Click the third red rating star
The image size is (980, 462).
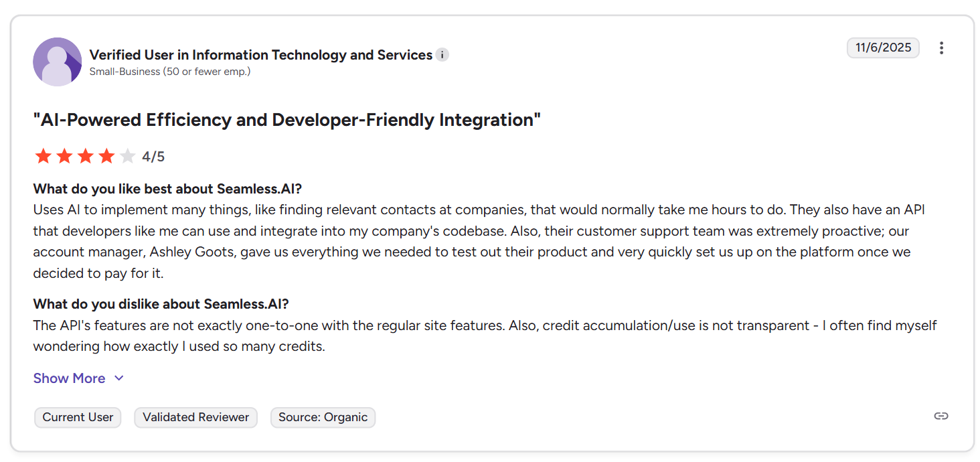[x=85, y=157]
